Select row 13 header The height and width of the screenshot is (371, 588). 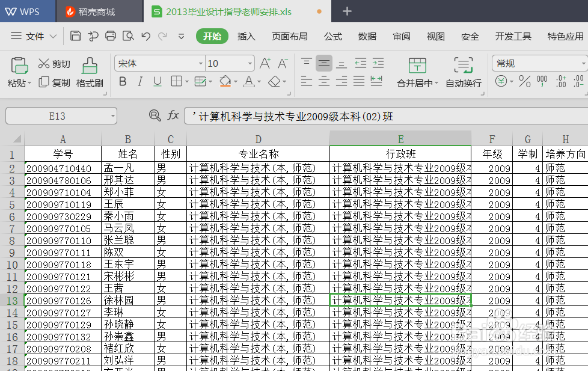(x=12, y=301)
